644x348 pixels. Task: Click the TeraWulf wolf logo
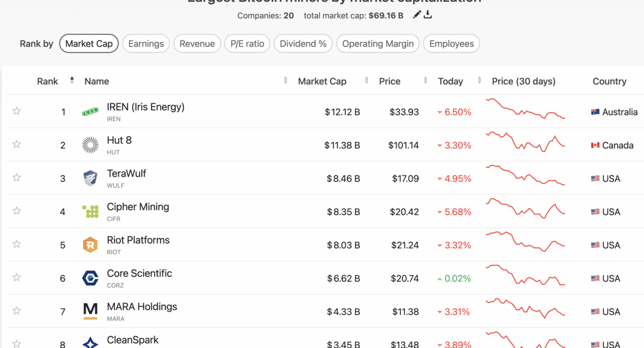(90, 178)
